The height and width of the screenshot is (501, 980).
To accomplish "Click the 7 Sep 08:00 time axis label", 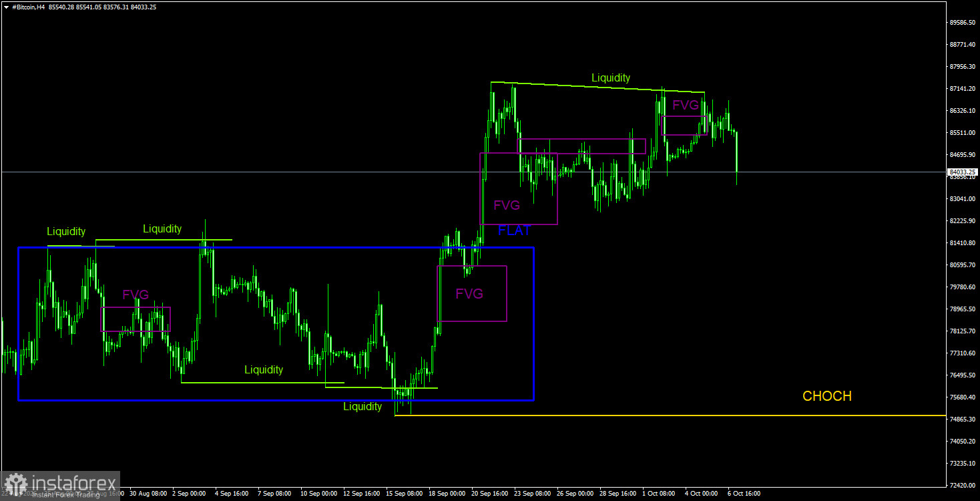I will [x=274, y=494].
